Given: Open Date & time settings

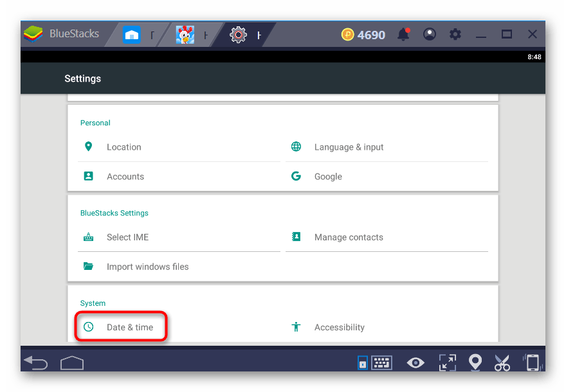Looking at the screenshot, I should pos(129,327).
